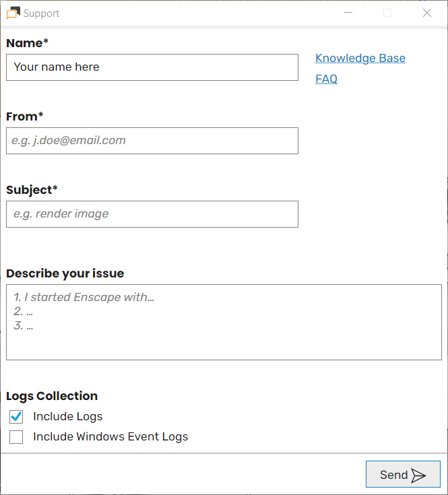The image size is (448, 495).
Task: Click the "Include Logs" label text
Action: (x=68, y=417)
